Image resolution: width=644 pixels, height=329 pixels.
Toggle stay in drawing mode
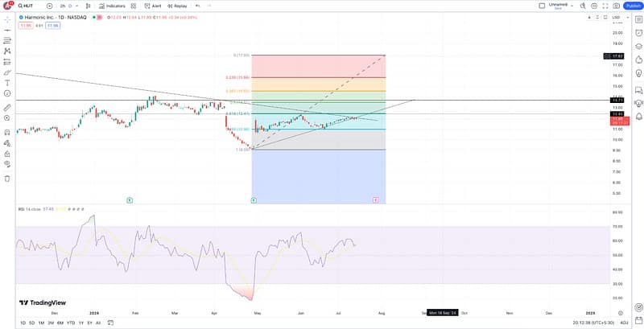click(7, 143)
